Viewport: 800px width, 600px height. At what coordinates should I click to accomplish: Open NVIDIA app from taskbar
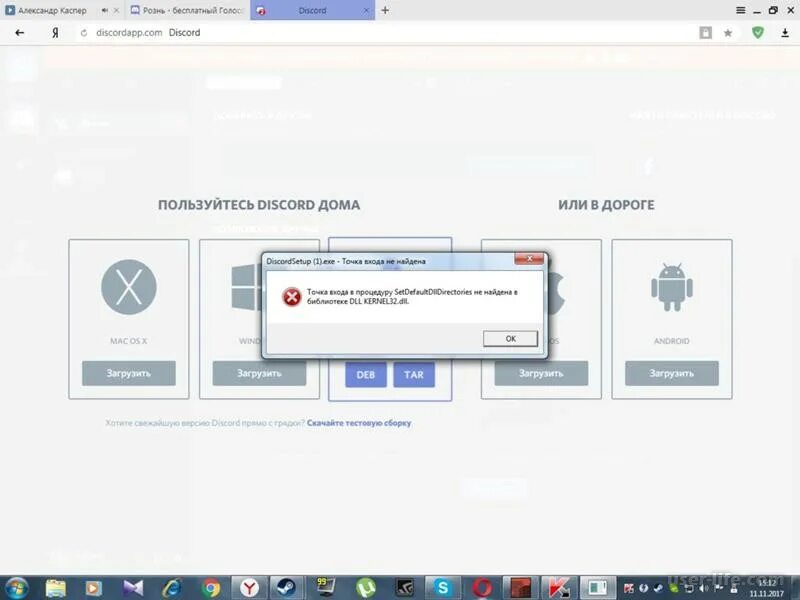tap(404, 588)
